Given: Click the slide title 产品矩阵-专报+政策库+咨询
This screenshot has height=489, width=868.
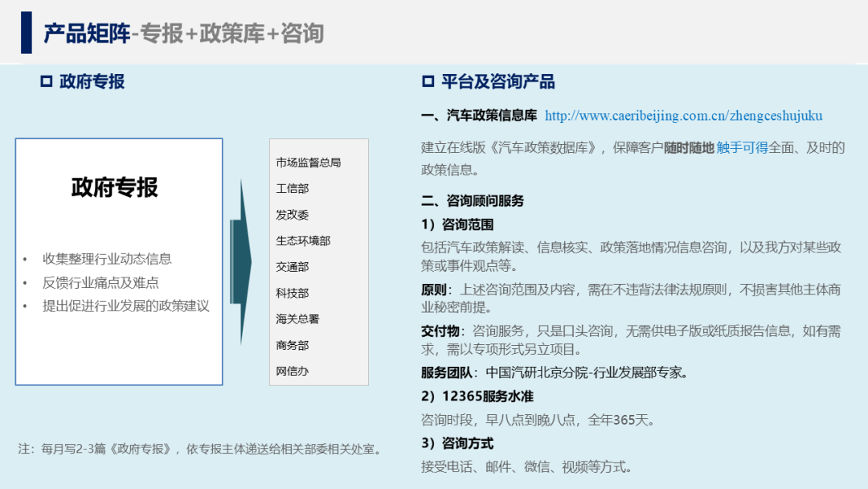Looking at the screenshot, I should click(184, 33).
